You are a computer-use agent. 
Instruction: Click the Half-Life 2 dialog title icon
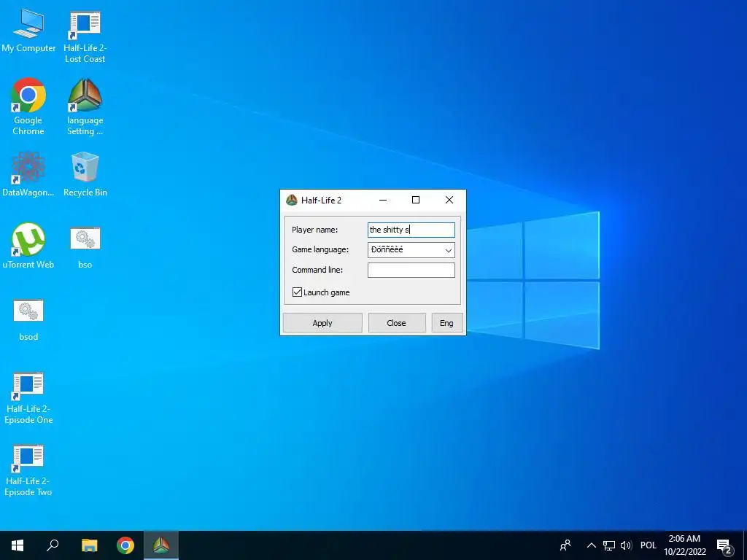pyautogui.click(x=292, y=200)
